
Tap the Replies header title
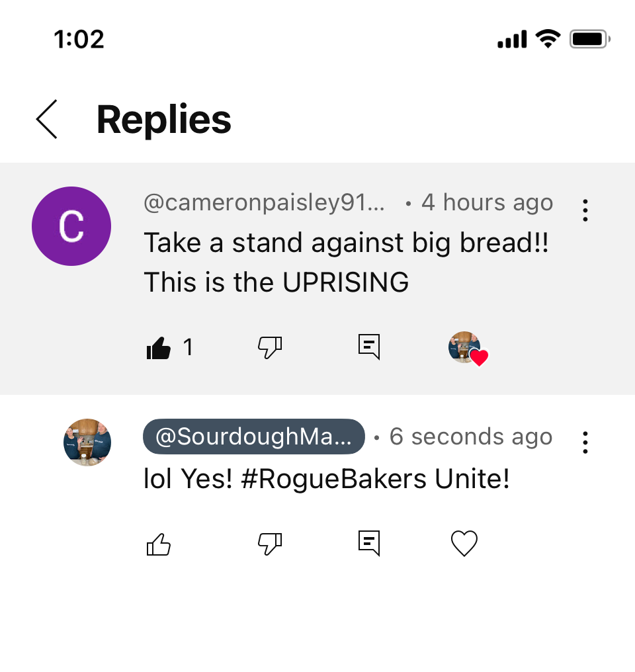tap(163, 120)
